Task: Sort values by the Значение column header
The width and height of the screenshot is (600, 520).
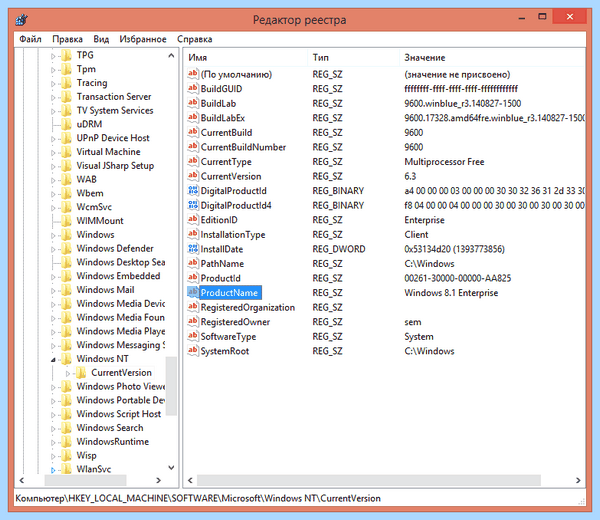Action: pos(492,57)
